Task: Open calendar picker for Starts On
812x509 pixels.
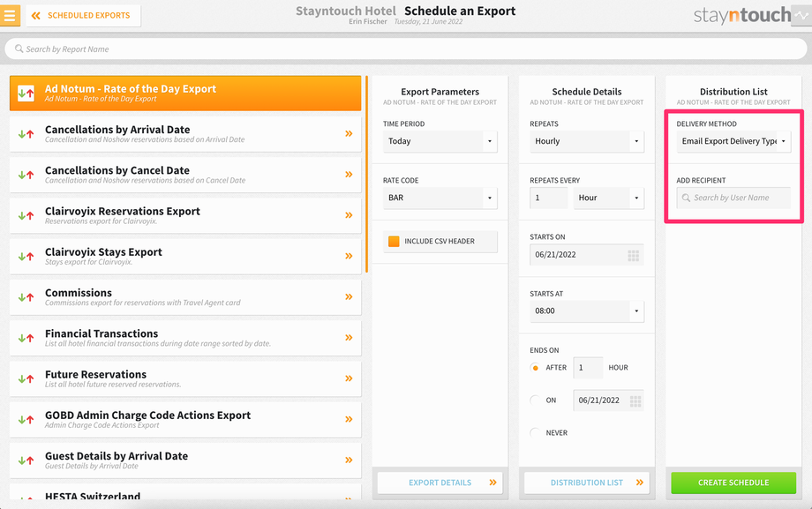Action: (x=634, y=255)
